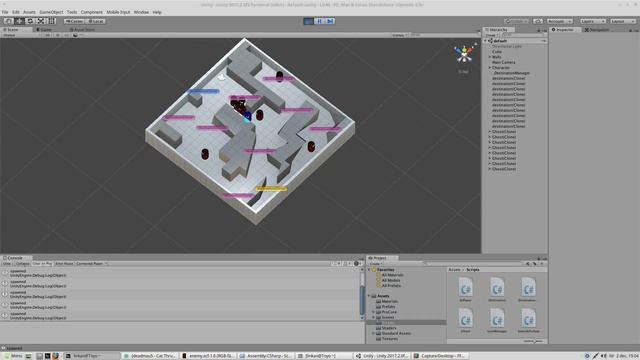Click the scene orientation gizmo

pyautogui.click(x=464, y=54)
